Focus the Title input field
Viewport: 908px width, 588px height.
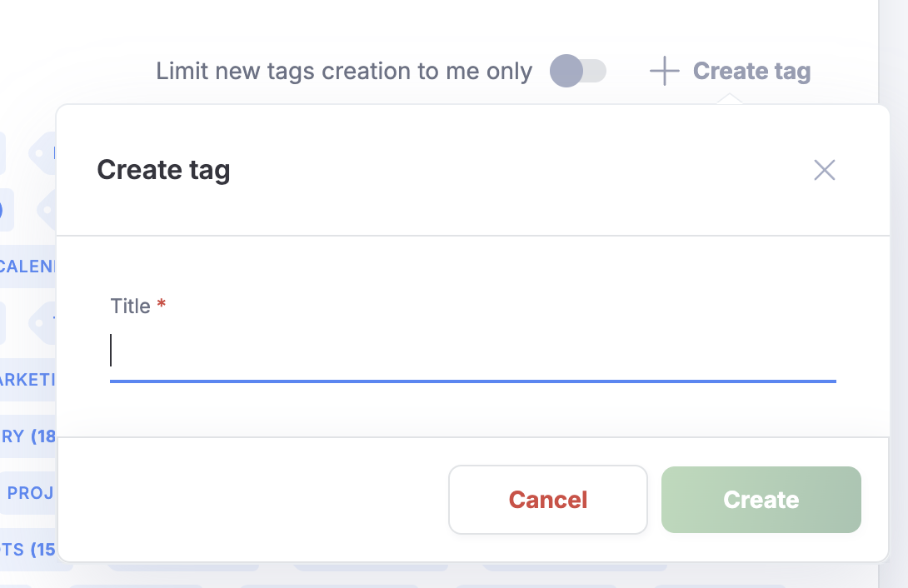[472, 351]
